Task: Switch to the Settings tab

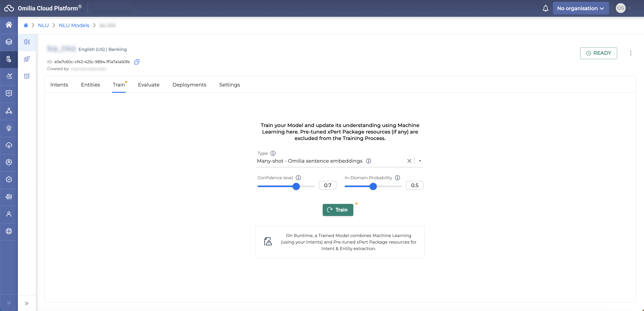Action: click(229, 85)
